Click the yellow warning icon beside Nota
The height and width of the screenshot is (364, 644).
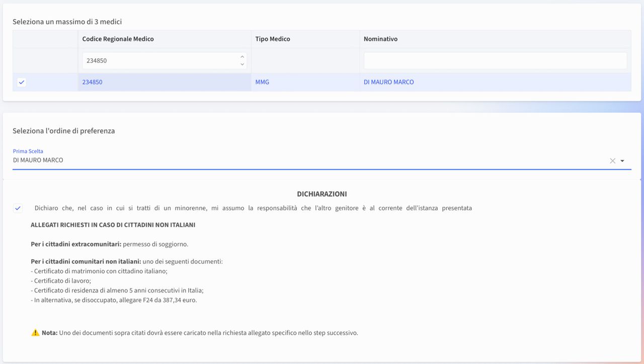[x=35, y=333]
